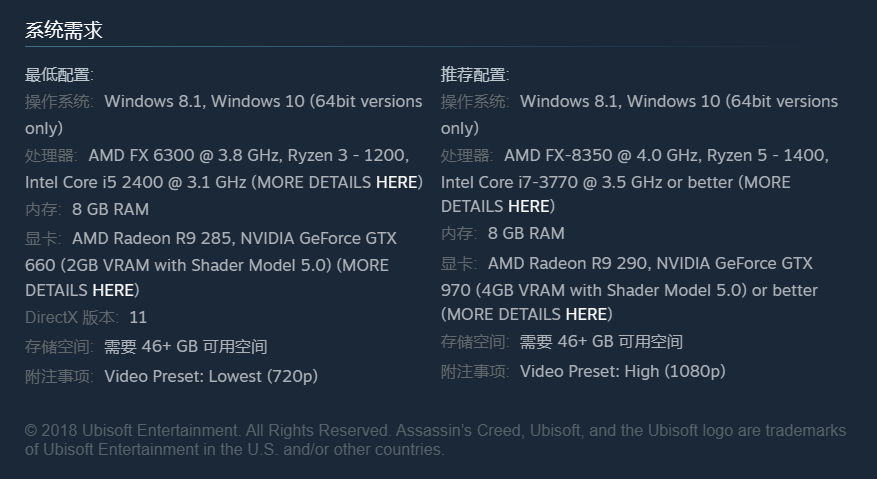877x479 pixels.
Task: Select the minimum 操作系统 label
Action: (59, 101)
